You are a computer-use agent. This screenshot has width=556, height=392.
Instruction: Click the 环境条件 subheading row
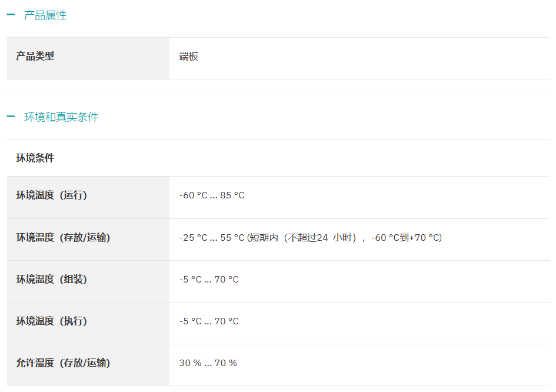tap(278, 158)
